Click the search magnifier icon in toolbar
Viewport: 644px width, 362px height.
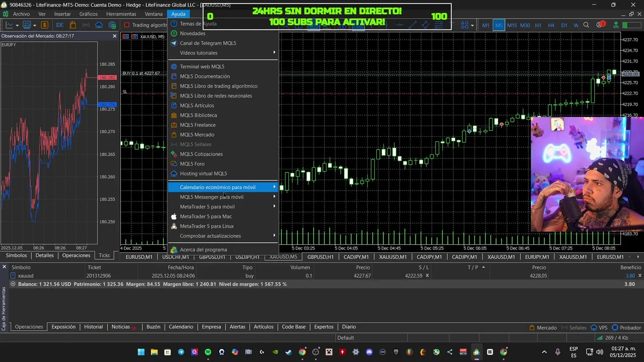[x=586, y=25]
